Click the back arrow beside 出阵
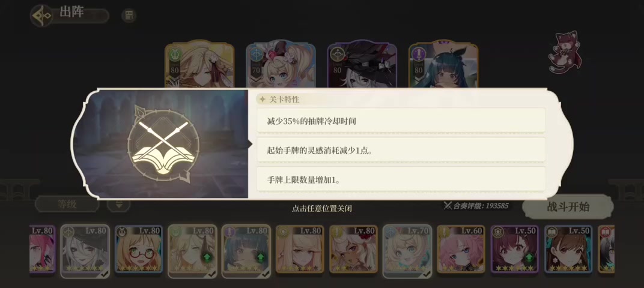644x288 pixels. click(x=41, y=16)
